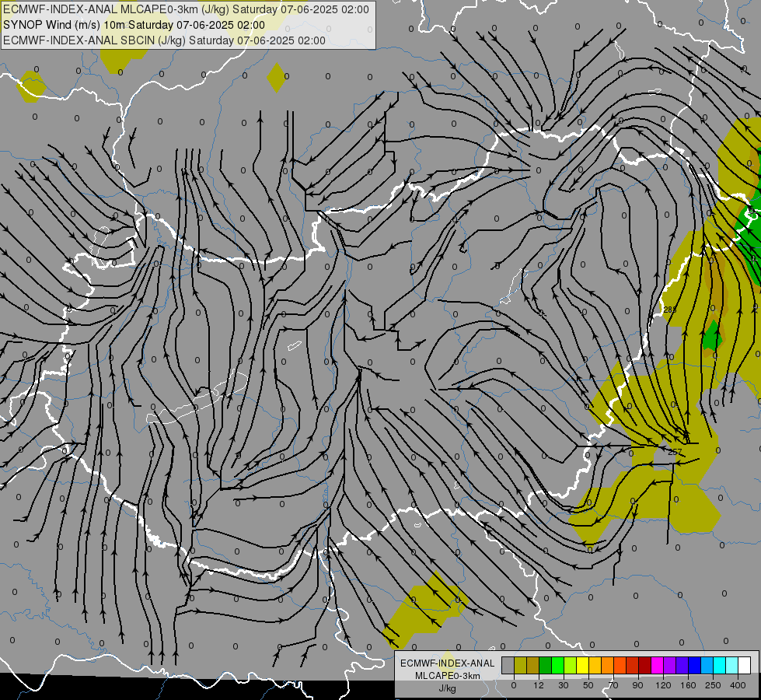Click the legend scale value '12'

(539, 685)
